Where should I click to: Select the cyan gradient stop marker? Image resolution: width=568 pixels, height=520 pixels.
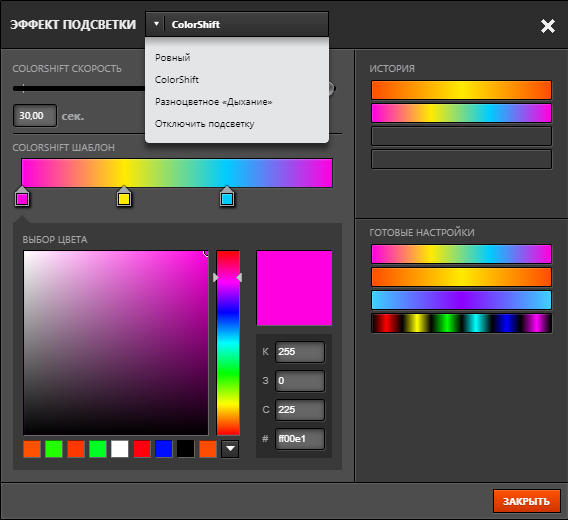[227, 197]
